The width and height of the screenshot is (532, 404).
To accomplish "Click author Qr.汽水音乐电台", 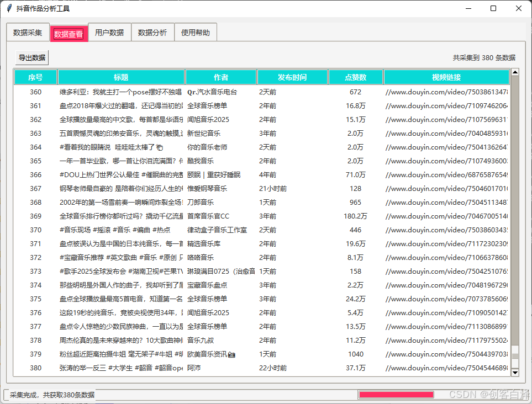I will (x=212, y=92).
